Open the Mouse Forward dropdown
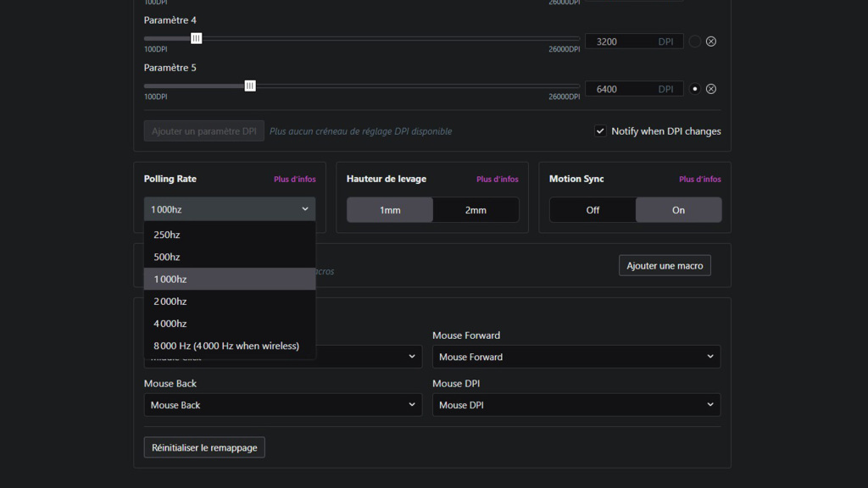The height and width of the screenshot is (488, 868). coord(576,357)
